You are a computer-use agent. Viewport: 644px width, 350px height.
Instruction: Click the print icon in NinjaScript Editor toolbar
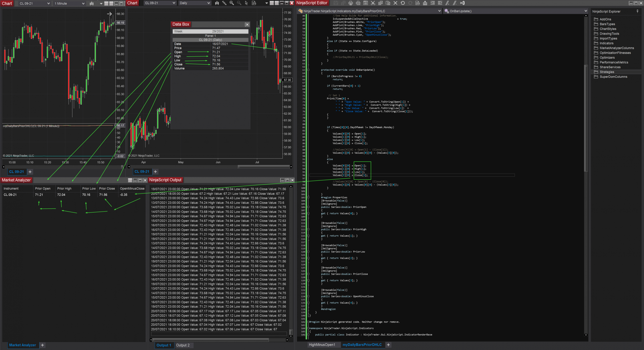click(x=351, y=3)
